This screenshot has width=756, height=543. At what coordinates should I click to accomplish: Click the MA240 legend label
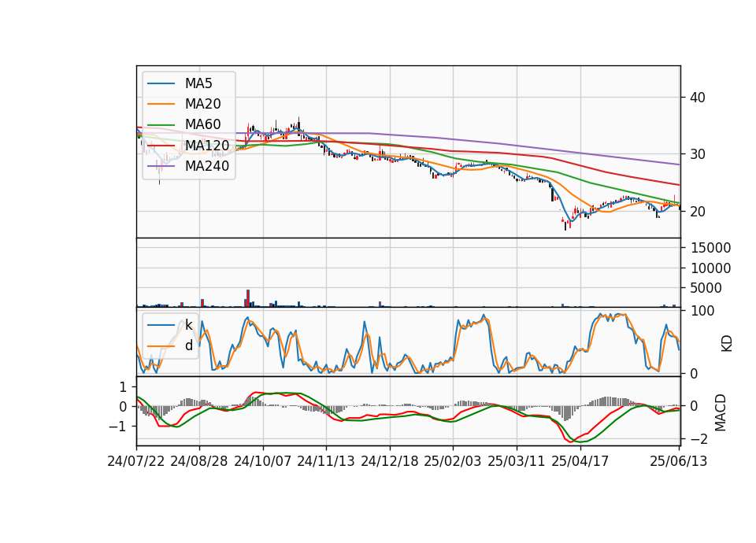point(207,166)
